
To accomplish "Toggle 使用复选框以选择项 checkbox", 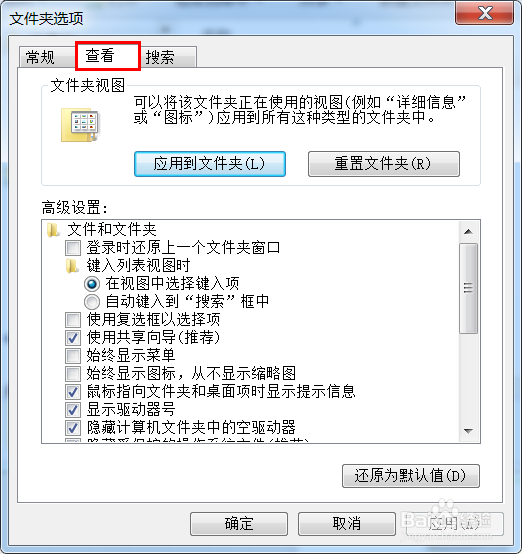I will point(73,320).
